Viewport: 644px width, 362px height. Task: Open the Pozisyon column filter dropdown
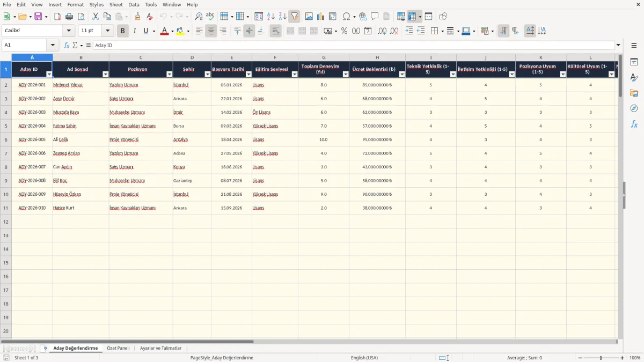170,75
